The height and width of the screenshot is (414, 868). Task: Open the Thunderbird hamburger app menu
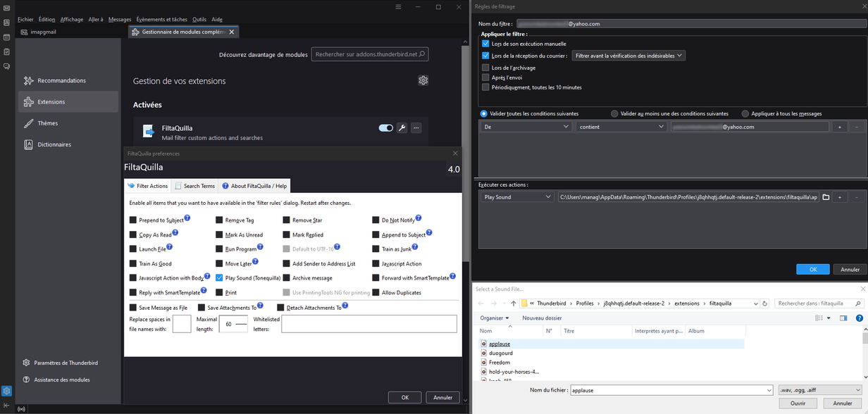point(398,7)
